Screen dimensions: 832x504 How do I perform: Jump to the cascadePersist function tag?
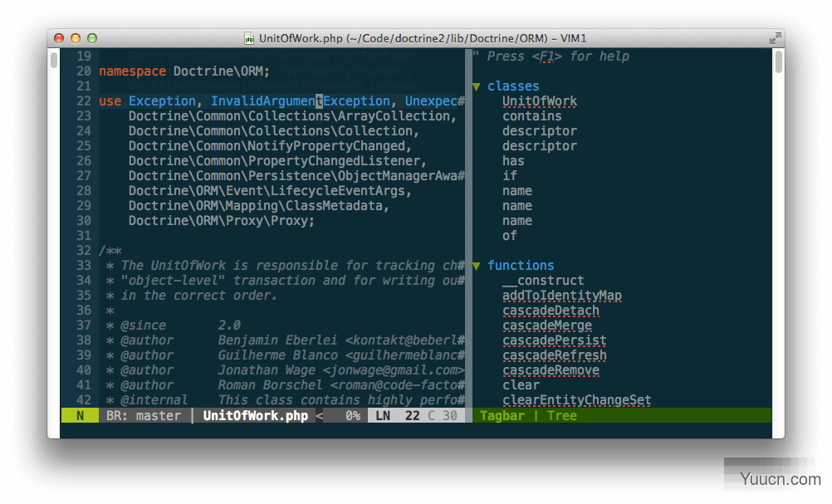point(555,340)
